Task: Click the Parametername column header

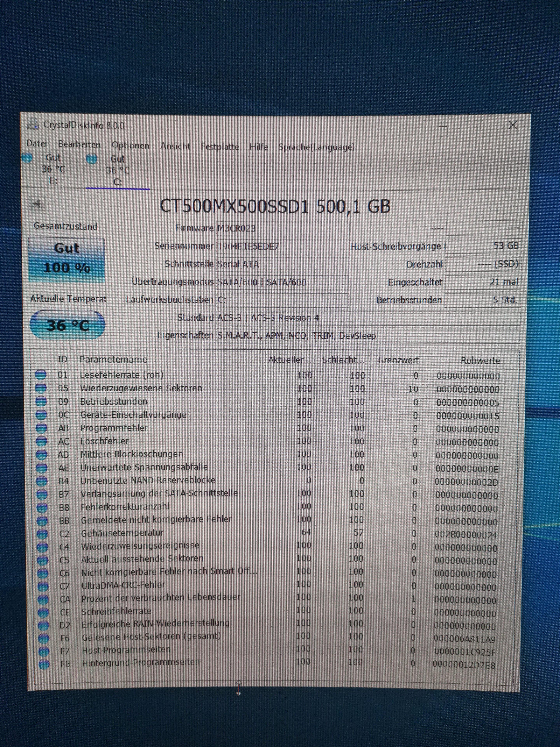Action: (x=113, y=360)
